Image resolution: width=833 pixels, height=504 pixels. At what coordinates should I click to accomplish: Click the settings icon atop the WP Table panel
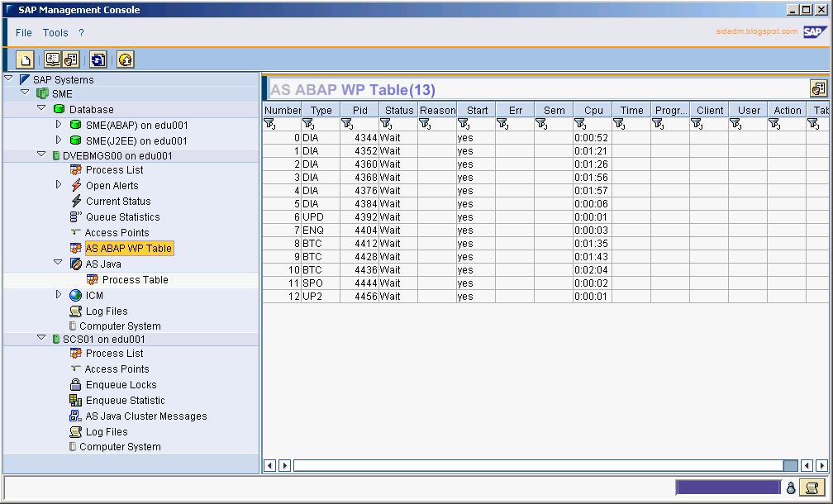[x=818, y=88]
